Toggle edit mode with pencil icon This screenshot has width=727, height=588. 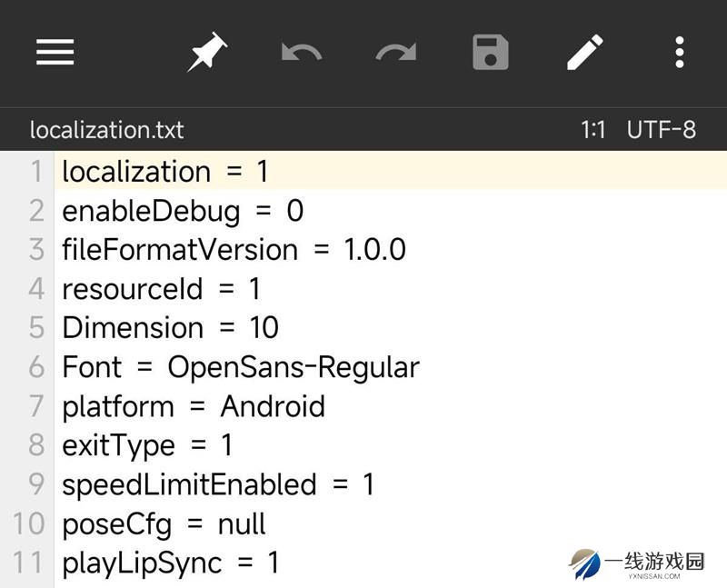(x=585, y=52)
